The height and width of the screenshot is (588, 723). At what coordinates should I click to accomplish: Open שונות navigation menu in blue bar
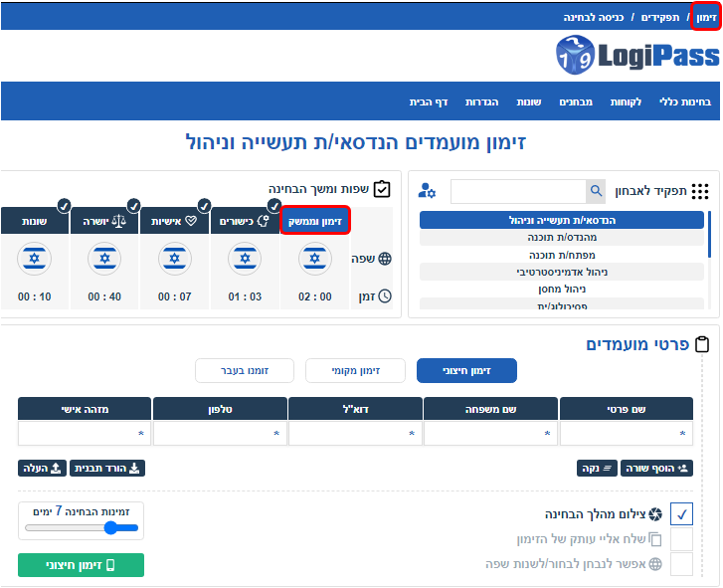[x=529, y=101]
